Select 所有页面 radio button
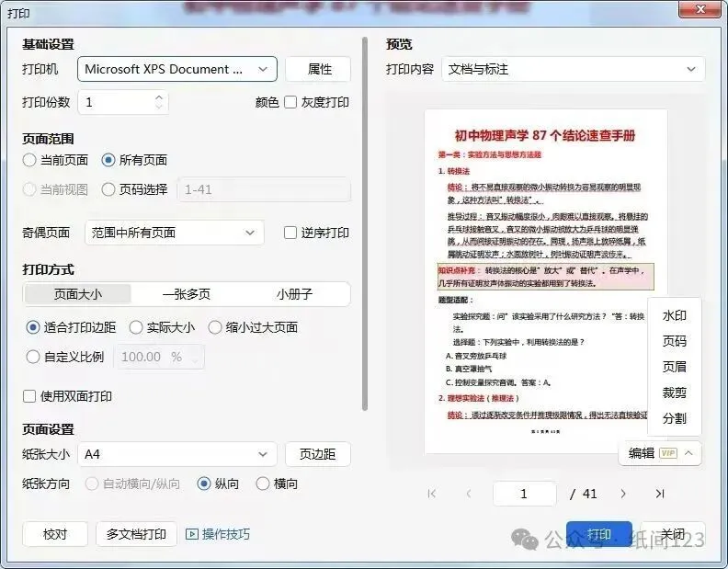 (x=108, y=160)
